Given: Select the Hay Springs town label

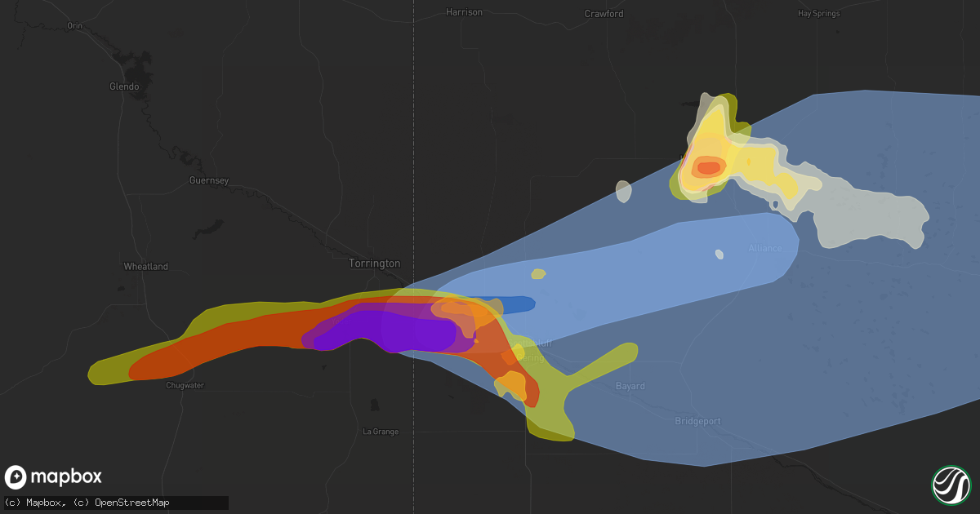Looking at the screenshot, I should point(818,14).
